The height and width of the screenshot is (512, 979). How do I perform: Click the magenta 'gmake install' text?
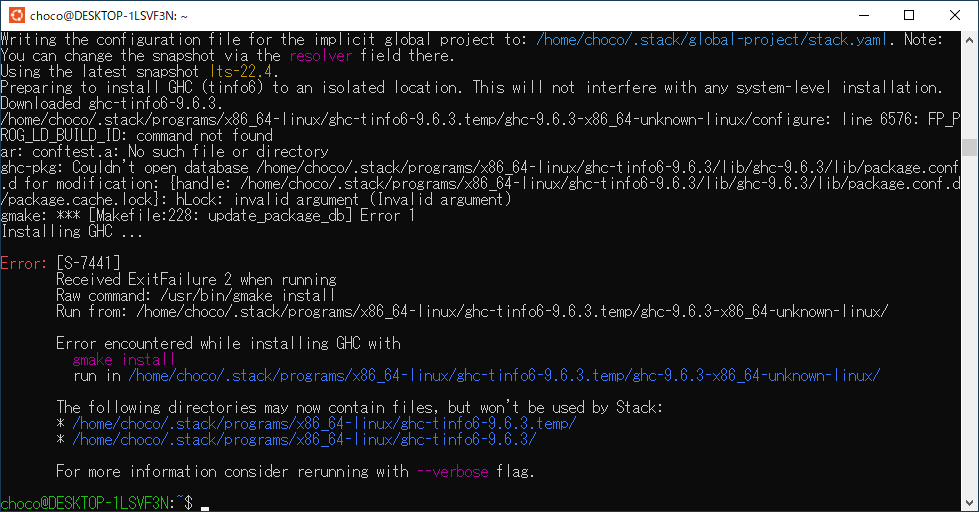point(124,360)
